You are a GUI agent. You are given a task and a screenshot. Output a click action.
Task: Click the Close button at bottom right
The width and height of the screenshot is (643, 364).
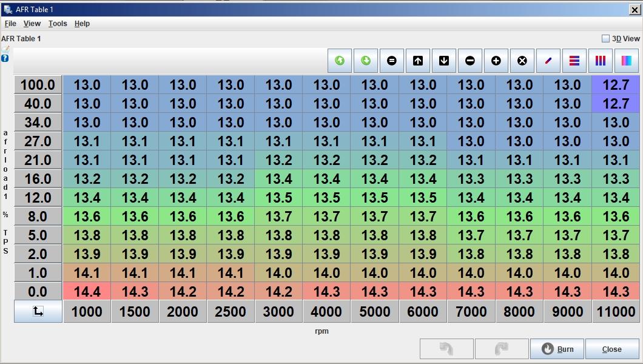pyautogui.click(x=611, y=349)
